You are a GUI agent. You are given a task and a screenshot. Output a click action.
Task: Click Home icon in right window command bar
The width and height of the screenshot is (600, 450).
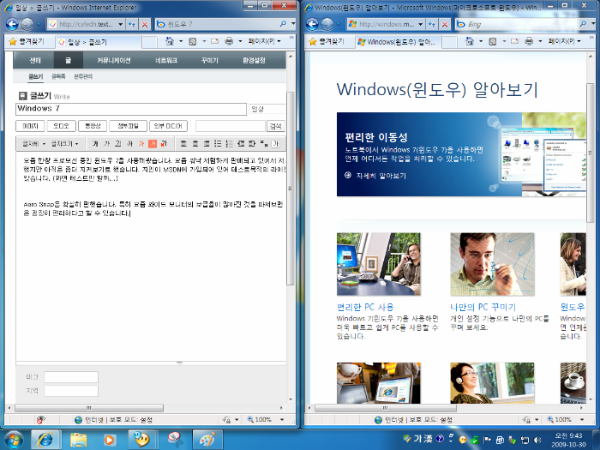pos(470,41)
